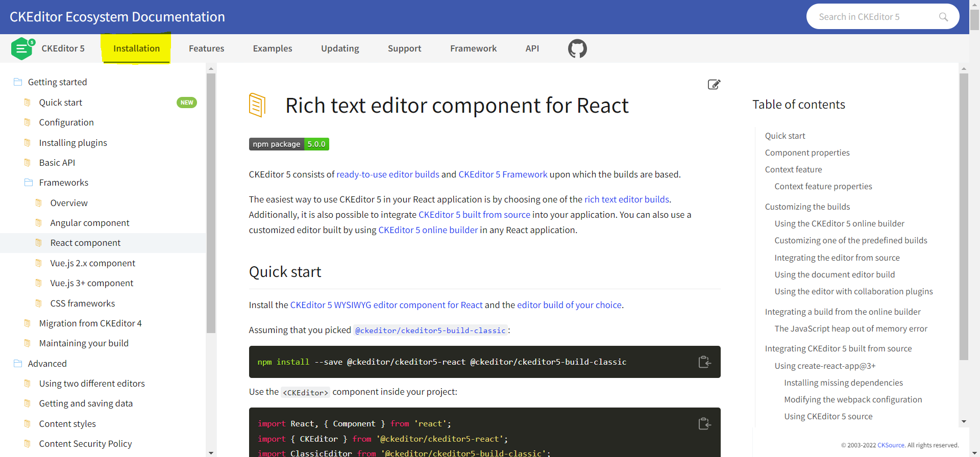The width and height of the screenshot is (980, 457).
Task: Go to the Updating tab
Action: click(340, 48)
